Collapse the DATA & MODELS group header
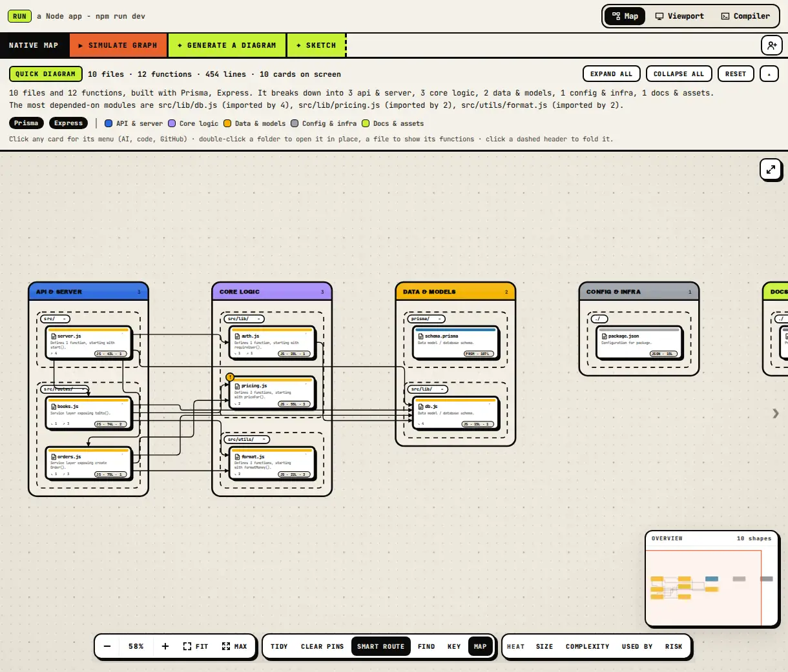 (455, 292)
